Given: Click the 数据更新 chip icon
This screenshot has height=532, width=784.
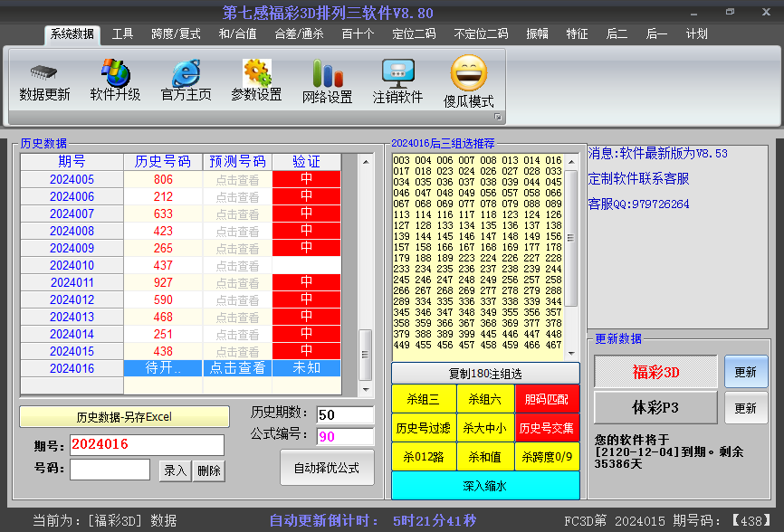Looking at the screenshot, I should (44, 72).
